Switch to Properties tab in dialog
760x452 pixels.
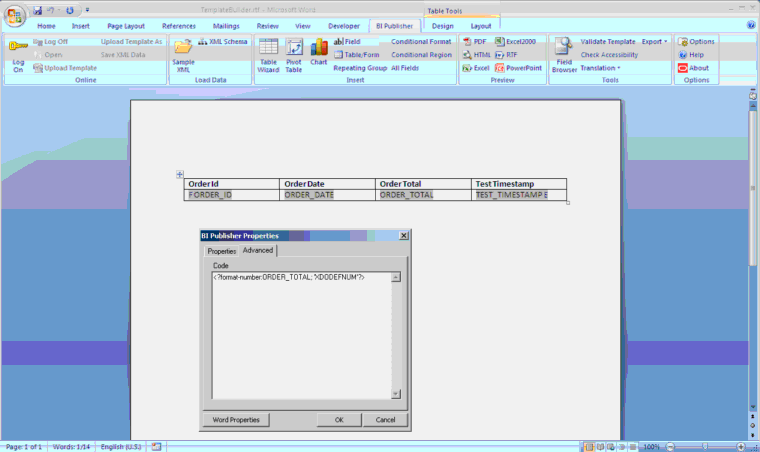222,251
